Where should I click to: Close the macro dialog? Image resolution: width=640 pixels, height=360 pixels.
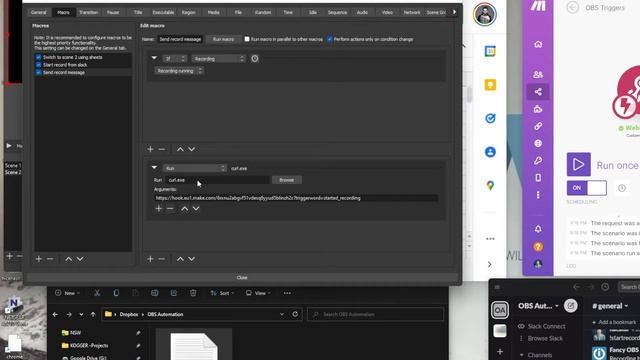pyautogui.click(x=242, y=278)
